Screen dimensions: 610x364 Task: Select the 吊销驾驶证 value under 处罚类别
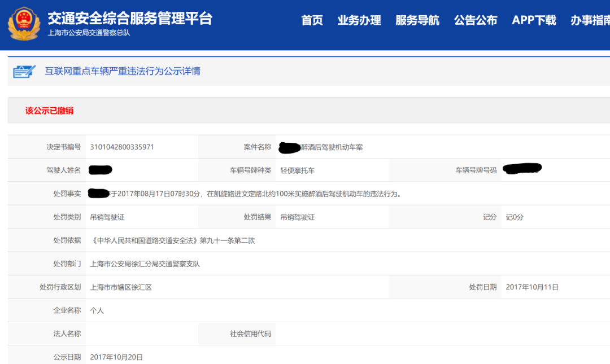click(107, 217)
